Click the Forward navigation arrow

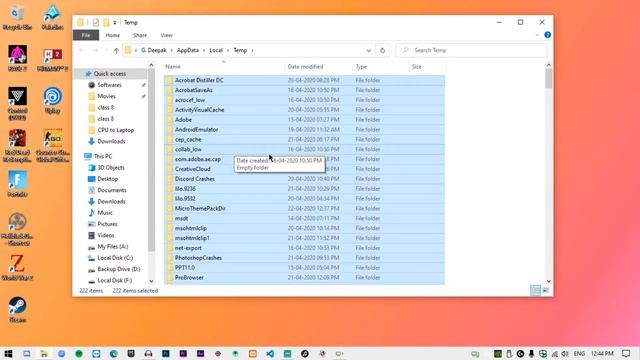pyautogui.click(x=96, y=50)
